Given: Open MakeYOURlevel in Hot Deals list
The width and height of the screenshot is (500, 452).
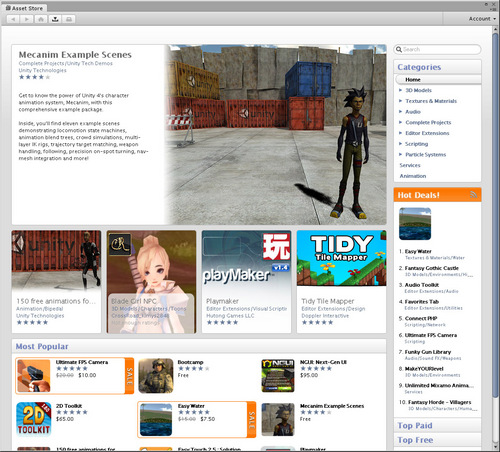Looking at the screenshot, I should point(424,368).
